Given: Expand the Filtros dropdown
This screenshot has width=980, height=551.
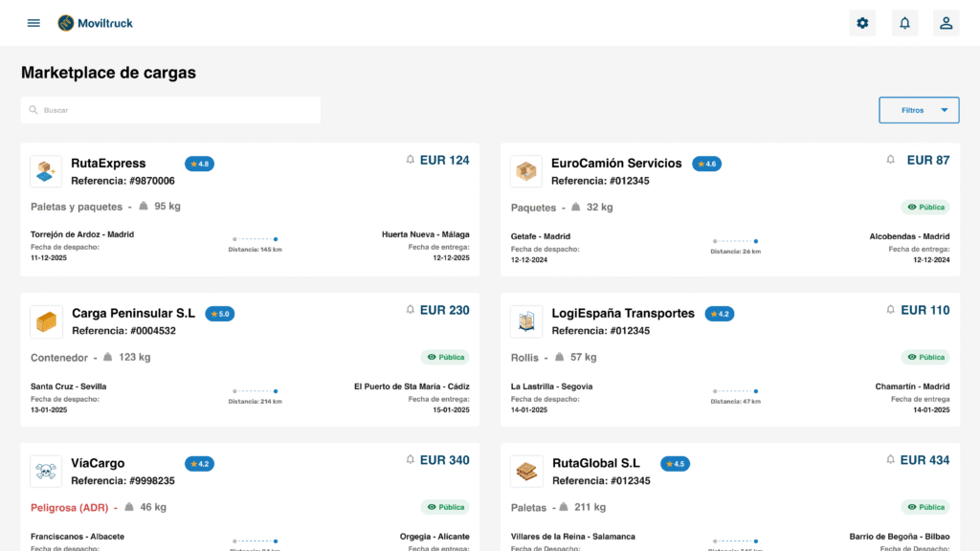Looking at the screenshot, I should pos(919,110).
